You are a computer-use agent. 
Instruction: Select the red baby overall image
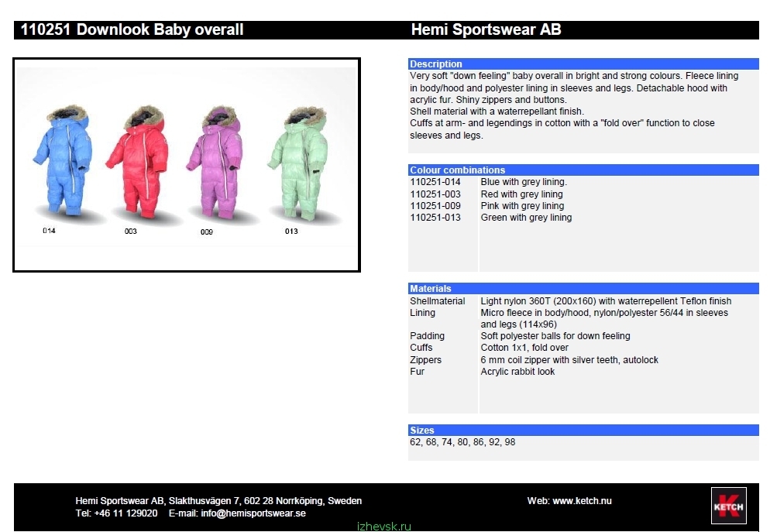[139, 161]
